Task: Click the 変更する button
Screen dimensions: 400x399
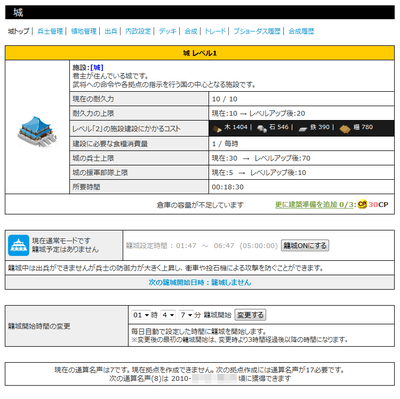Action: [250, 315]
